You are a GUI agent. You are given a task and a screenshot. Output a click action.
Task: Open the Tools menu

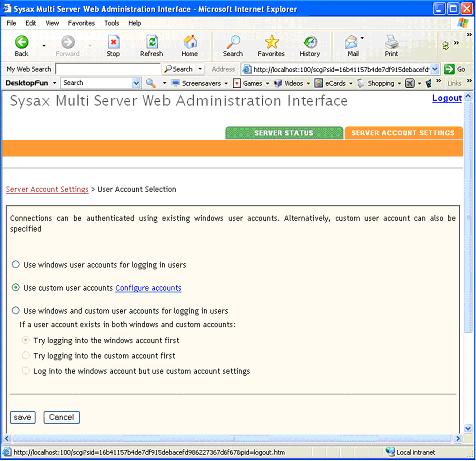pyautogui.click(x=112, y=23)
